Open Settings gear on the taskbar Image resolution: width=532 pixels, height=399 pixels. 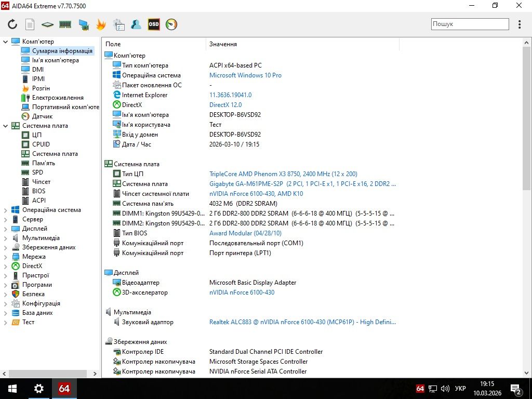tap(38, 389)
